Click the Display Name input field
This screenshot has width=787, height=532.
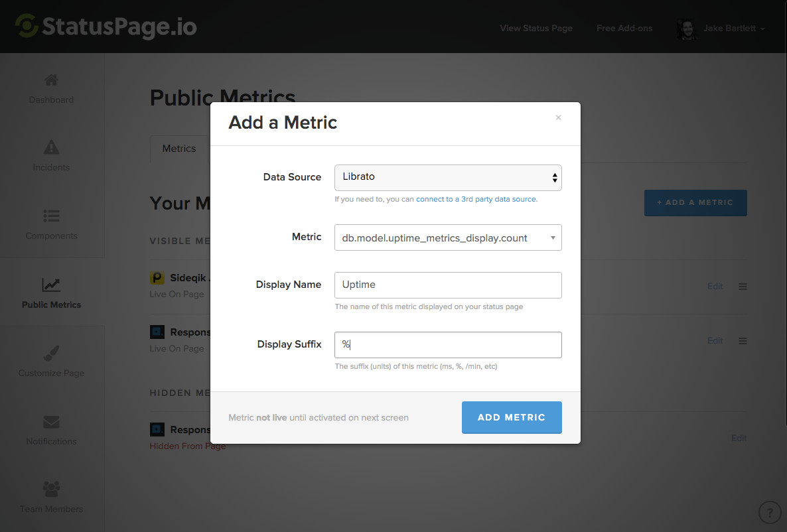[448, 285]
